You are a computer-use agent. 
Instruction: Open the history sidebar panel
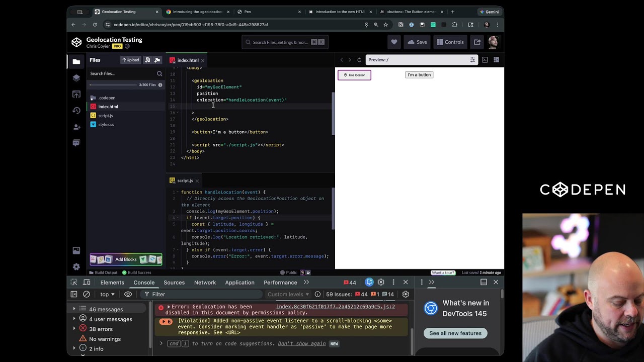76,111
